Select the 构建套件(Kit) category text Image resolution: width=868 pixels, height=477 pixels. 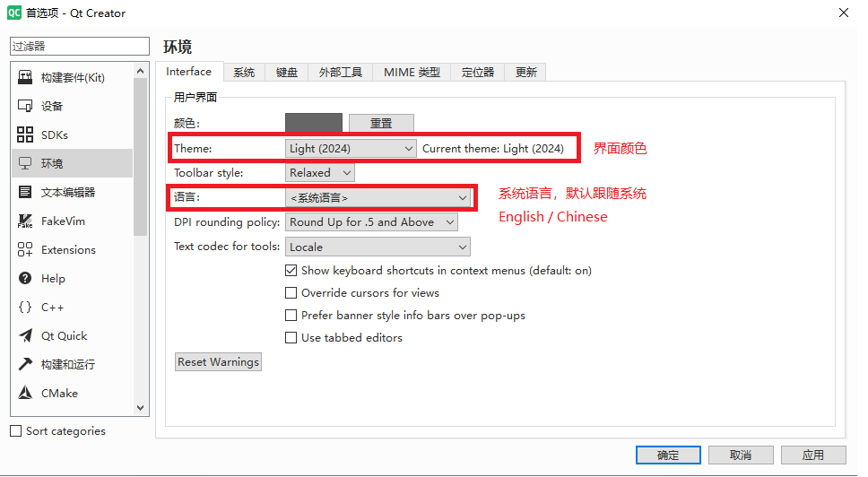73,77
